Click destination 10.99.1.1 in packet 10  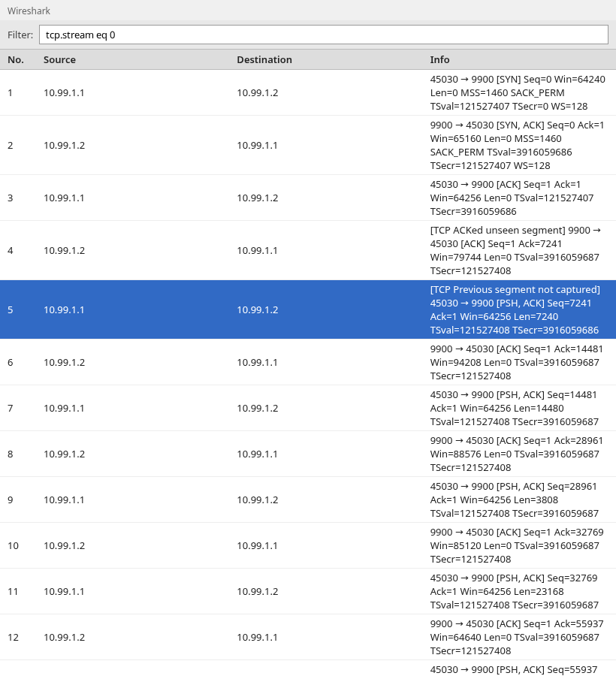click(x=257, y=545)
